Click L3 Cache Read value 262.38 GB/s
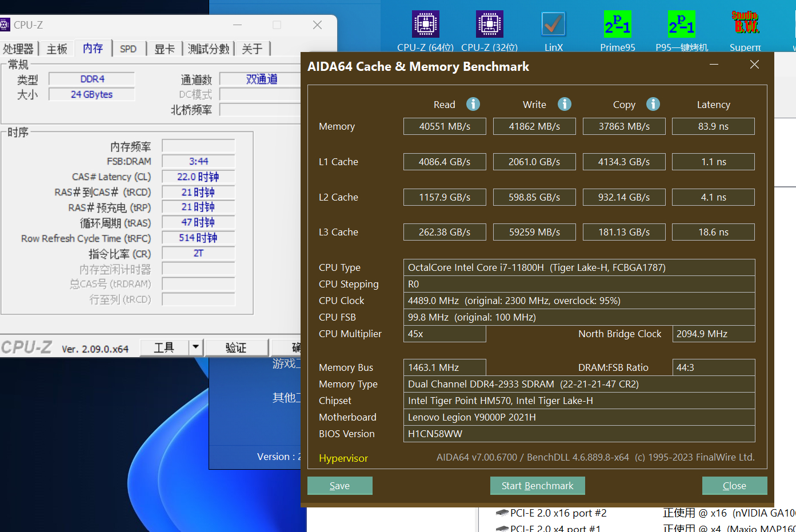 coord(445,232)
